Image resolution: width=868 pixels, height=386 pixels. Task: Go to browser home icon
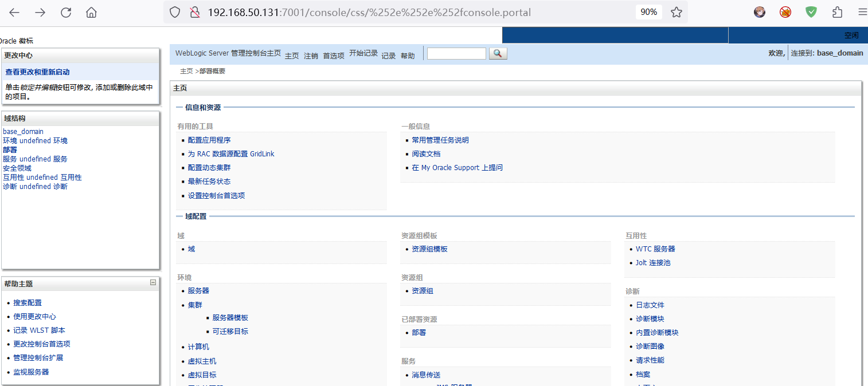91,12
